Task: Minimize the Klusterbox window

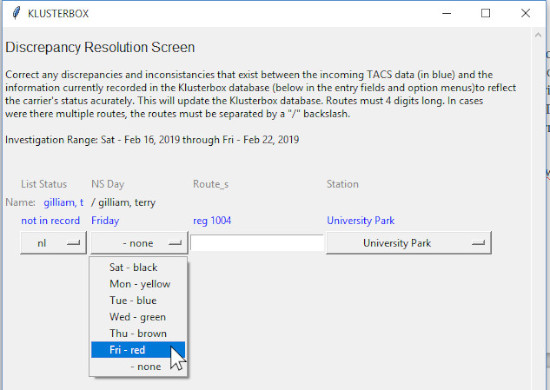Action: (x=447, y=13)
